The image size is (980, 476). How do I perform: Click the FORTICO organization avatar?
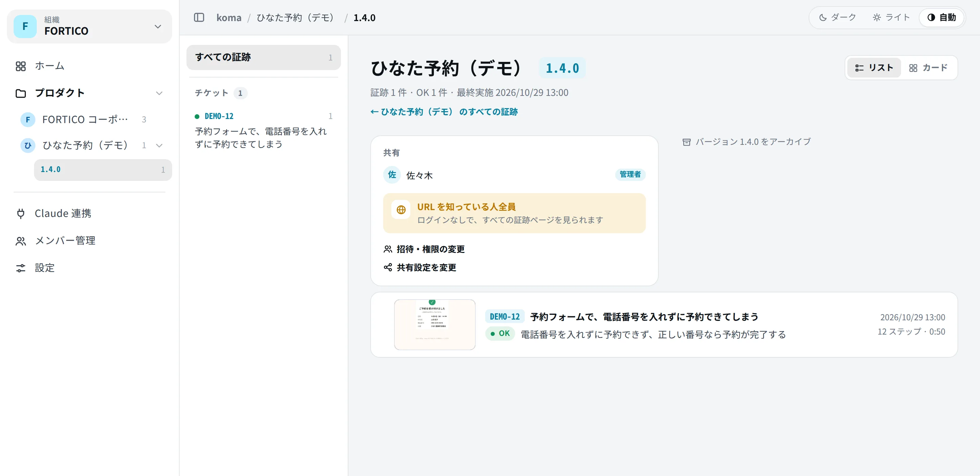tap(25, 26)
